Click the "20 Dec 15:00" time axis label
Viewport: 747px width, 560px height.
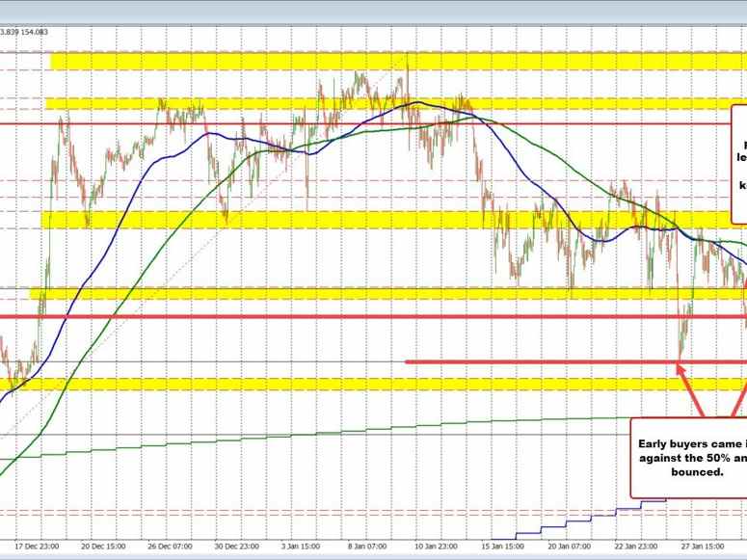coord(103,546)
